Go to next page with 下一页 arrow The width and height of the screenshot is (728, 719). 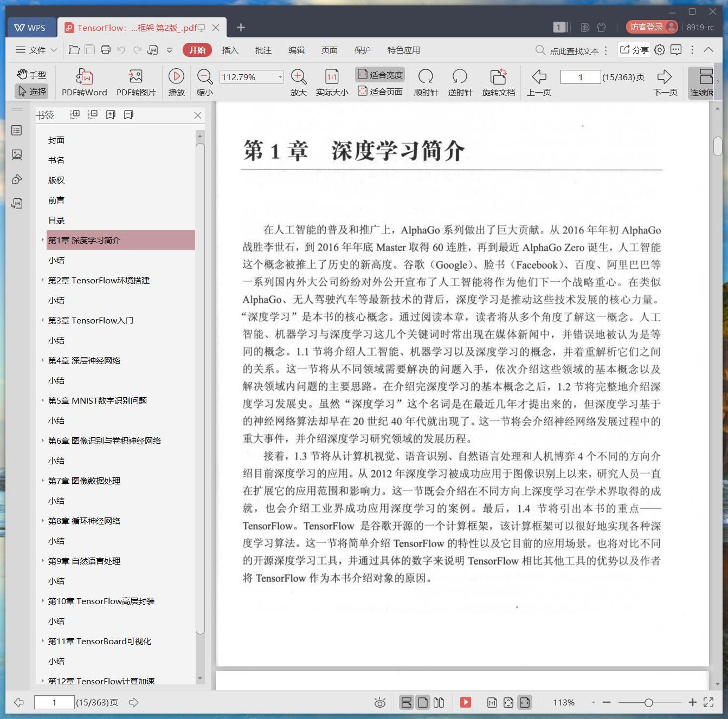pos(665,82)
